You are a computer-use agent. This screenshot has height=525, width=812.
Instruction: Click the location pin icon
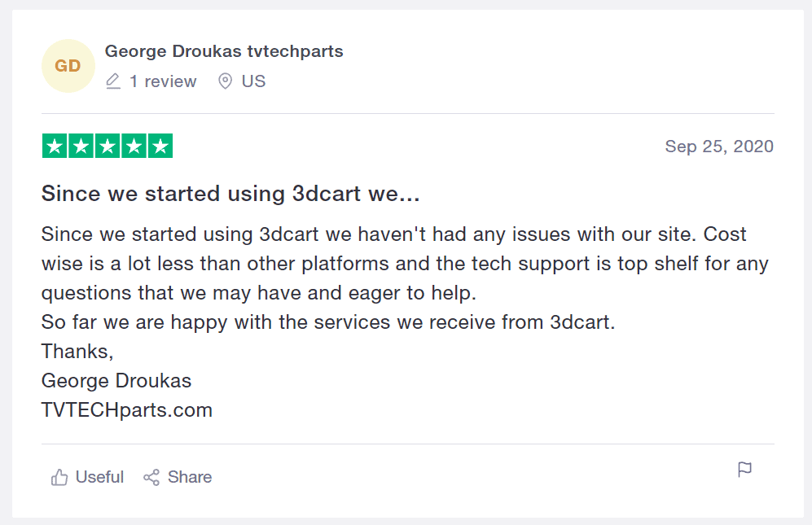coord(225,81)
